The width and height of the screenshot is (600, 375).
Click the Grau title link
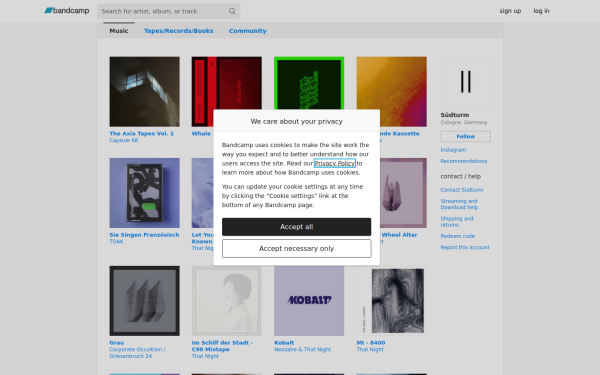(117, 343)
